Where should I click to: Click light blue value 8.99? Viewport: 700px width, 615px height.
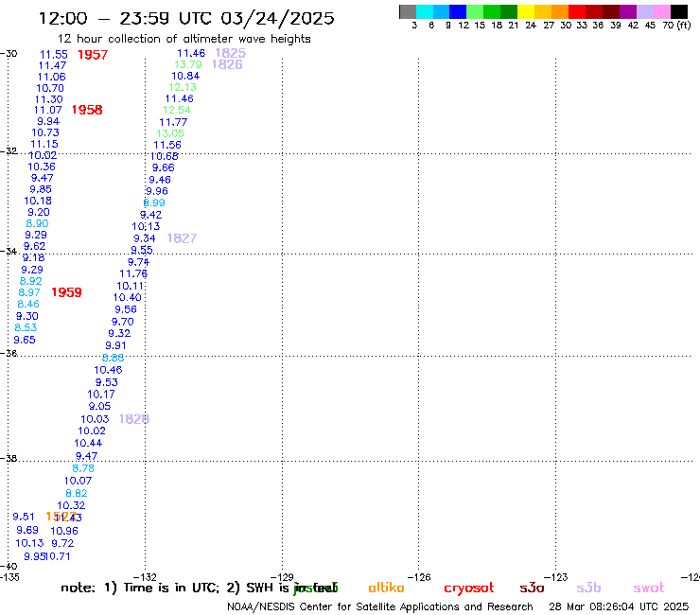pyautogui.click(x=154, y=202)
